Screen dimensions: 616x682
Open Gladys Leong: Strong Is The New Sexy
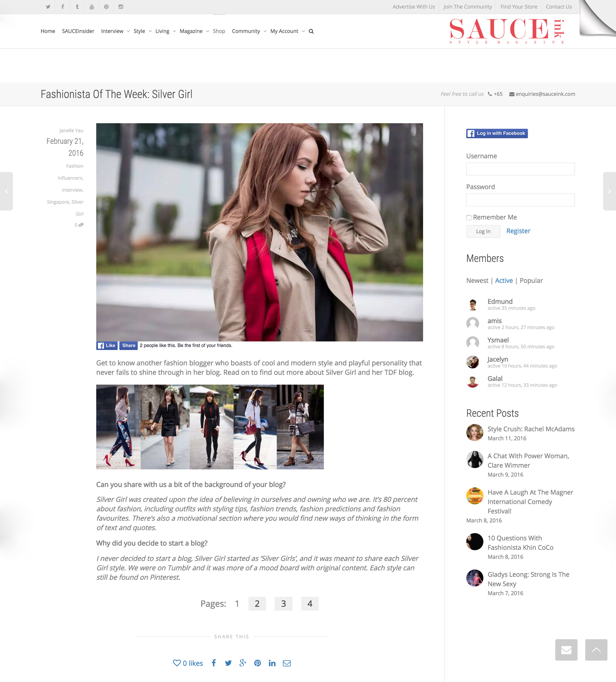528,579
